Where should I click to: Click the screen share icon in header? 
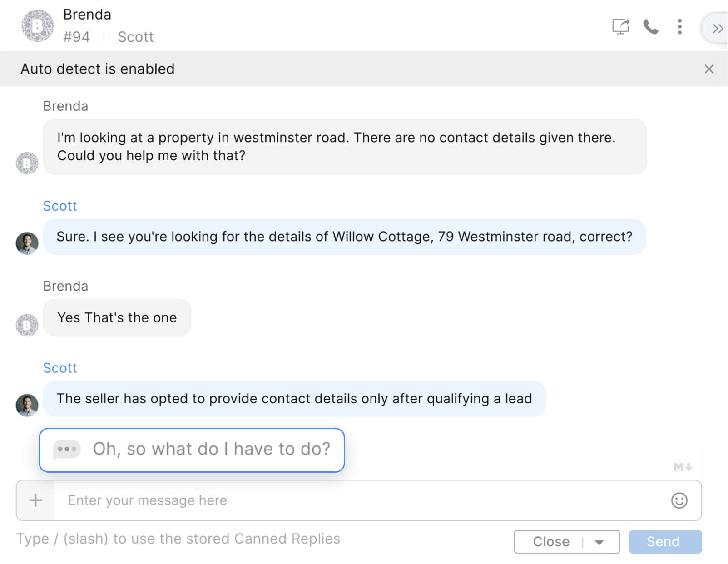point(620,26)
